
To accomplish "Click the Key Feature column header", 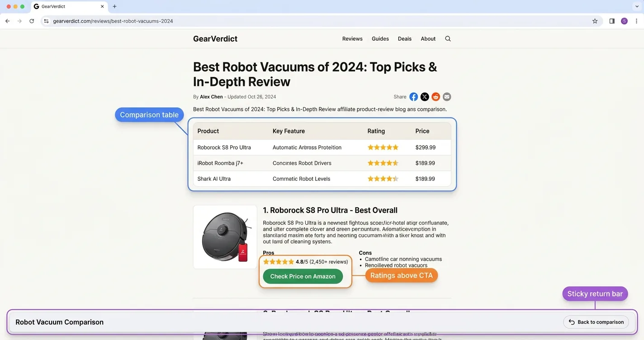I will 289,131.
